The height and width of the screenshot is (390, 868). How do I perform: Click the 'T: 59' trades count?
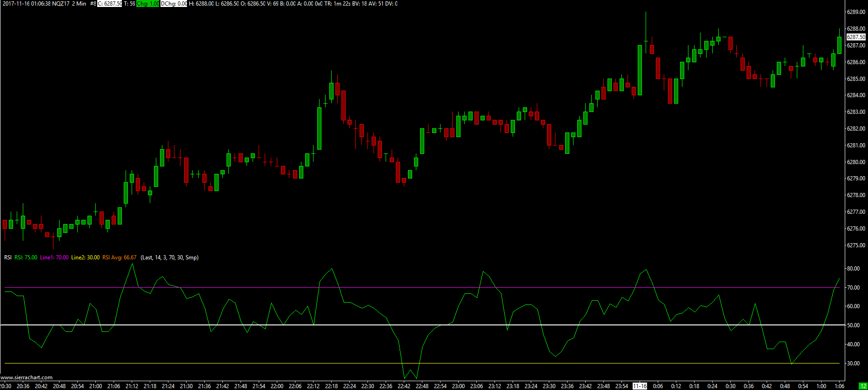click(x=129, y=4)
